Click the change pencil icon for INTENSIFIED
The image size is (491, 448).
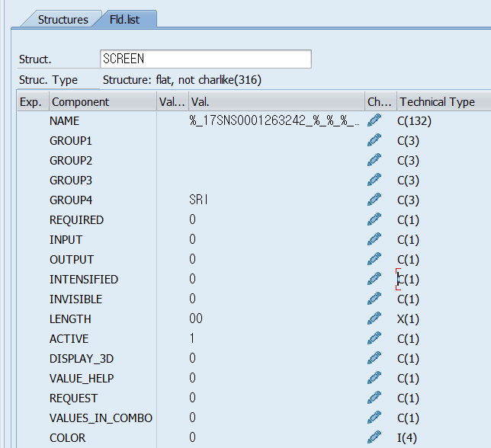pos(374,279)
